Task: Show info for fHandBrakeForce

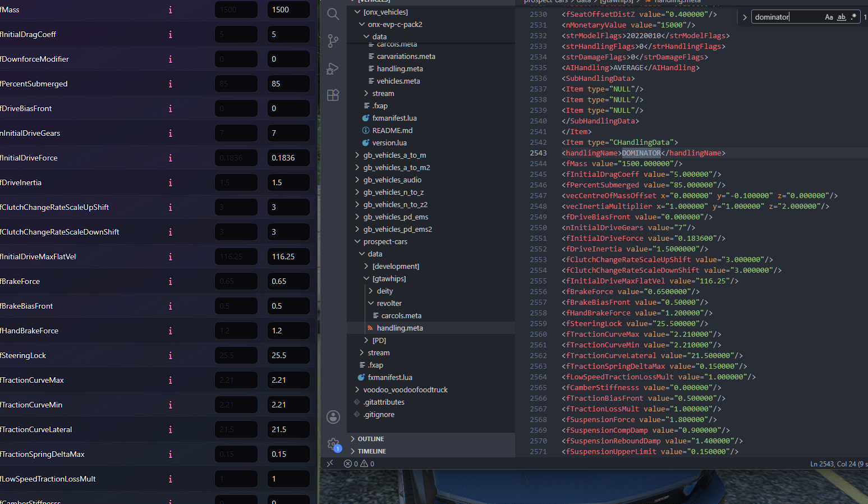Action: pyautogui.click(x=171, y=331)
